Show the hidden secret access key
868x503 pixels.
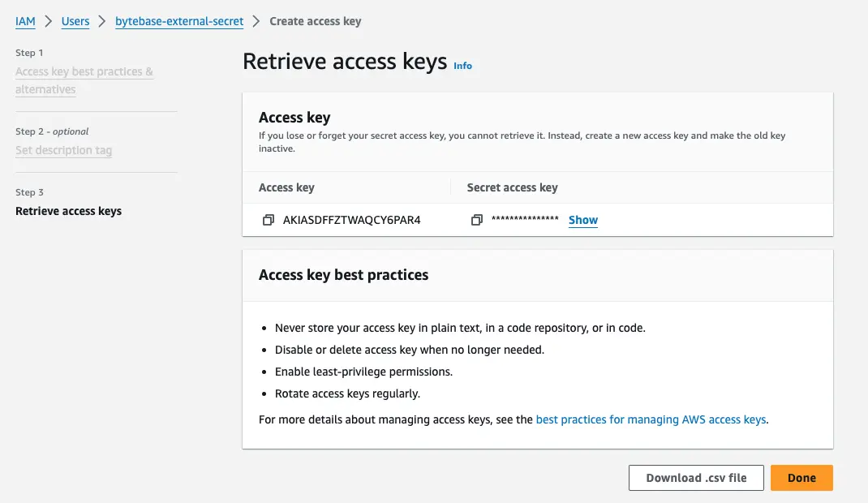(583, 220)
